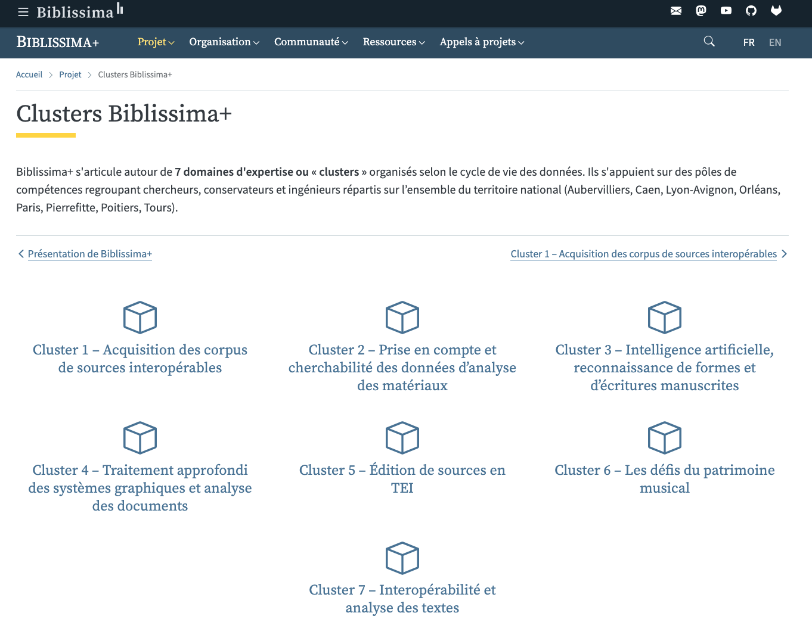Click the email envelope icon
Image resolution: width=812 pixels, height=644 pixels.
point(675,11)
